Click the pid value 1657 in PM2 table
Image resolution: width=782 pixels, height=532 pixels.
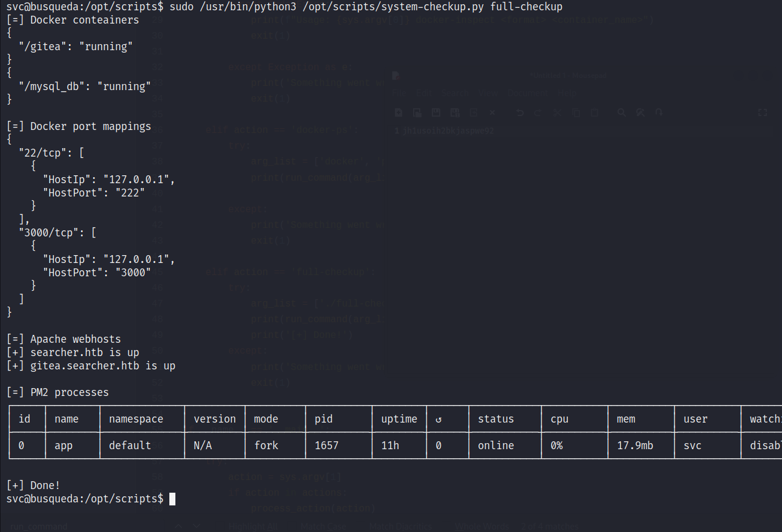pos(327,446)
